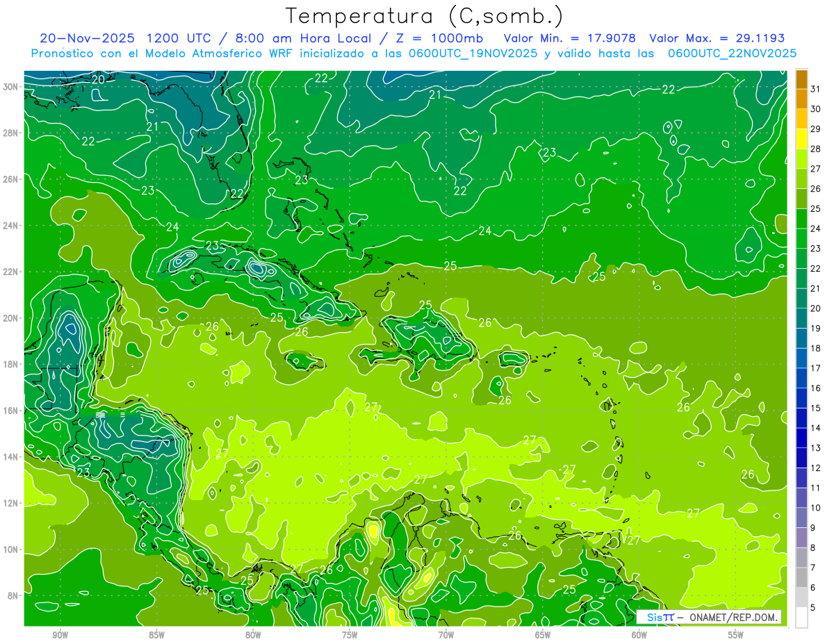Click the color scale value 17

[816, 368]
